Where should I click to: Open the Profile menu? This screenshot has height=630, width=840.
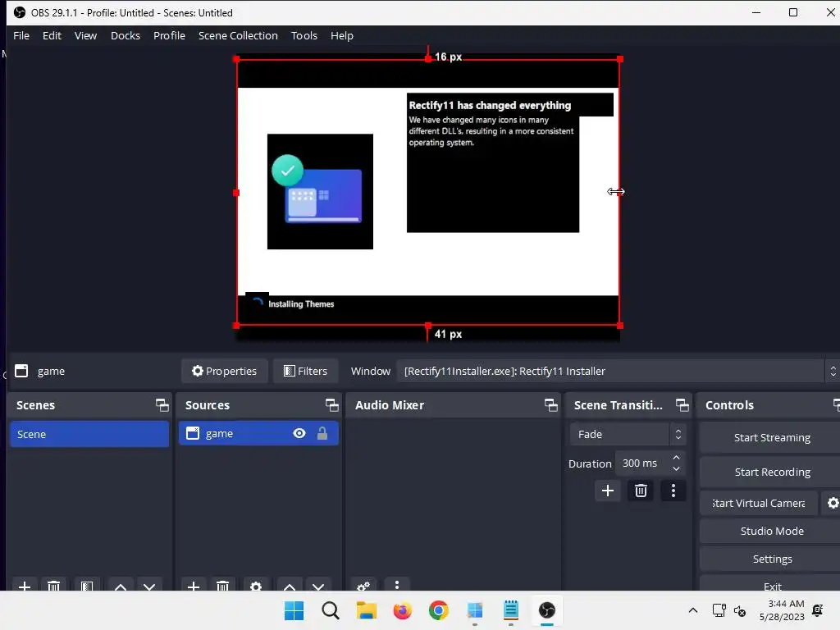(x=169, y=36)
